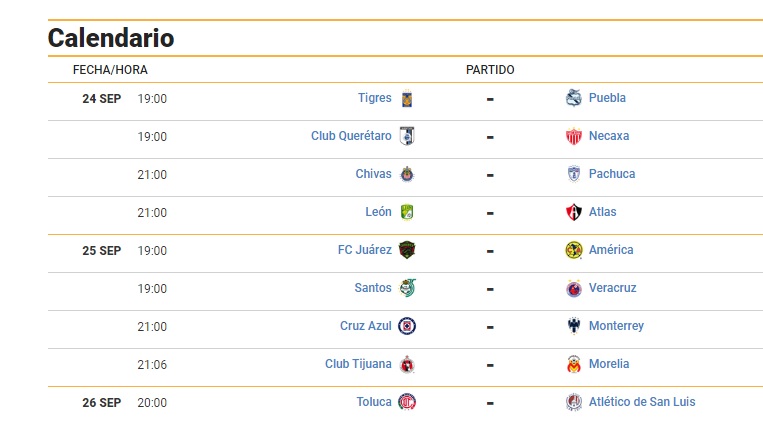The width and height of the screenshot is (763, 436).
Task: Open the Santos team link
Action: 373,288
